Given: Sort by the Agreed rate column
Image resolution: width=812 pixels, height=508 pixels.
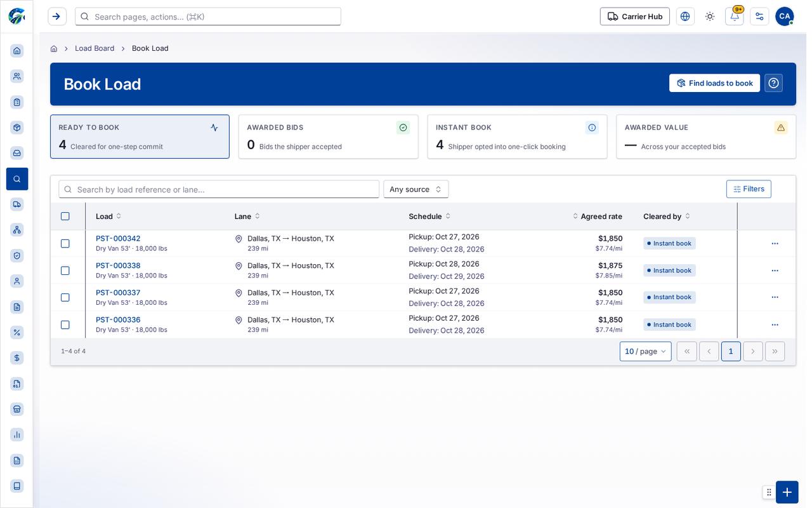Looking at the screenshot, I should (x=597, y=217).
